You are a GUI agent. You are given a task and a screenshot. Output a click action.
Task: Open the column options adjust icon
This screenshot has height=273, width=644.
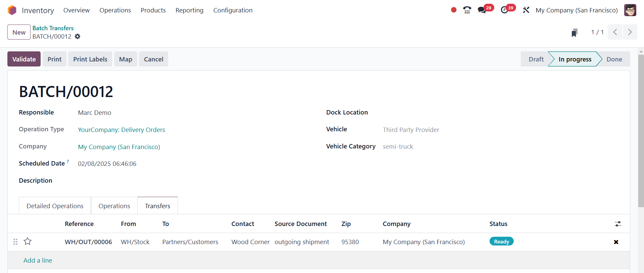click(618, 224)
